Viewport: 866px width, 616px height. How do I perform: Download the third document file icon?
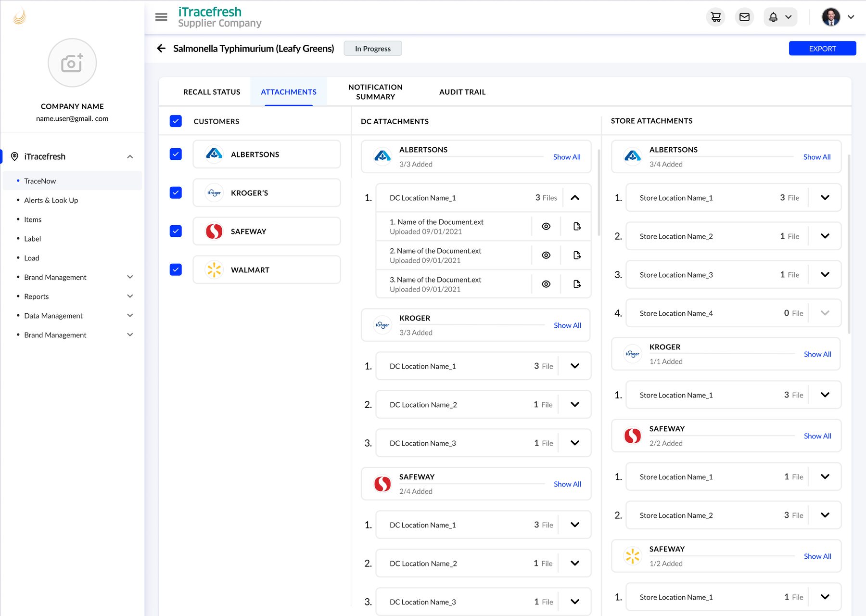click(x=577, y=284)
